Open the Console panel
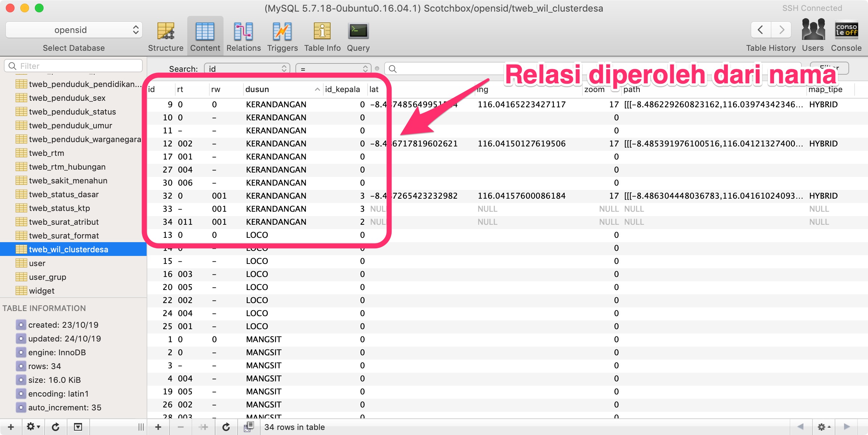868x435 pixels. pos(846,35)
